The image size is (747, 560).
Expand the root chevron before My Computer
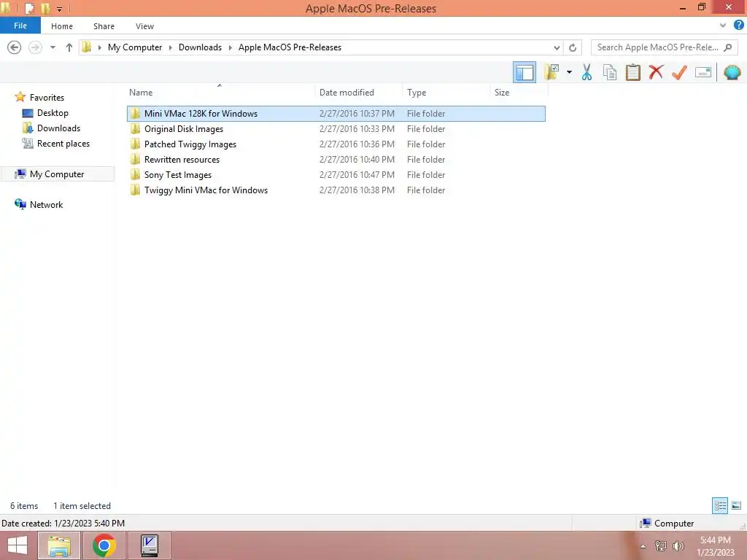(x=99, y=47)
